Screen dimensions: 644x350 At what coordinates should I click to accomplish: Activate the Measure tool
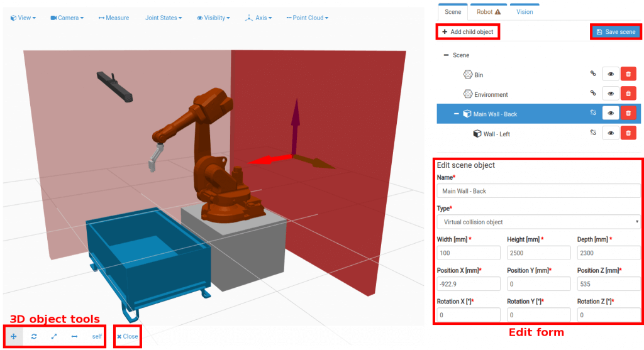point(114,18)
